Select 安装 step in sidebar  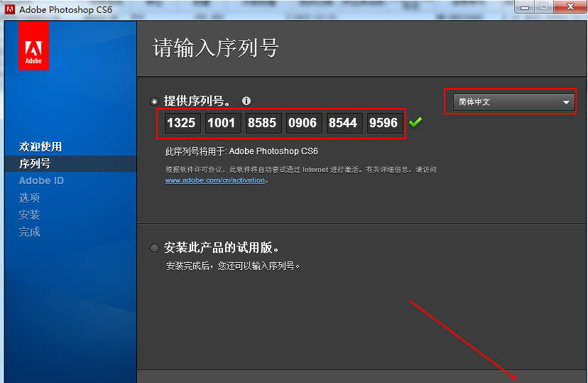29,215
